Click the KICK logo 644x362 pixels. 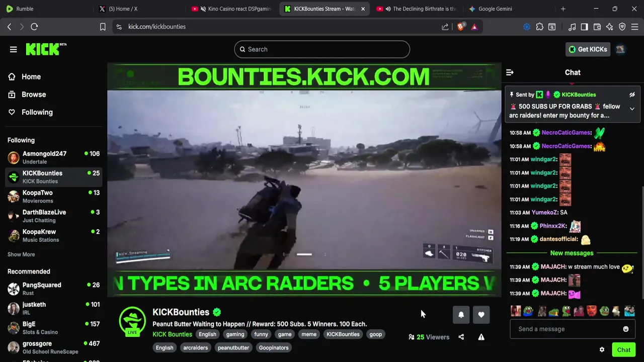coord(46,49)
